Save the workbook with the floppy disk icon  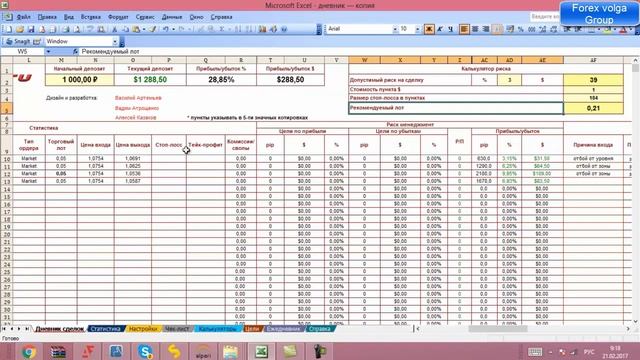(31, 29)
